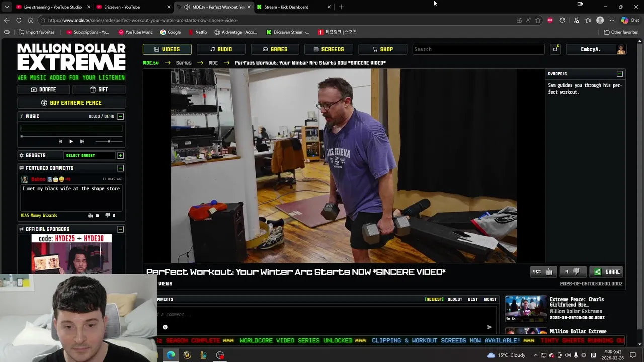Viewport: 644px width, 362px height.
Task: Open the MDE breadcrumb link
Action: tap(213, 63)
